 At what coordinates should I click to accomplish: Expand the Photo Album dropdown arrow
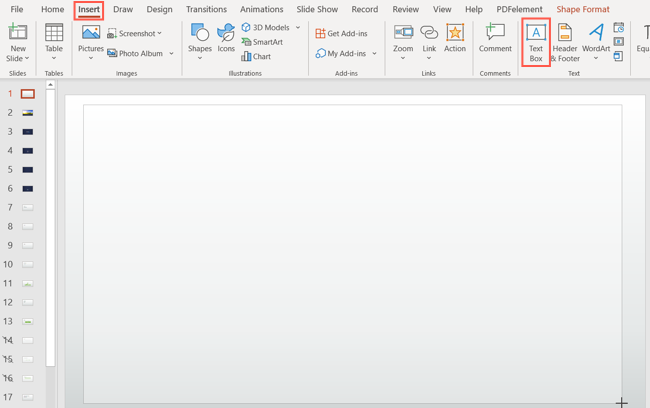click(172, 53)
